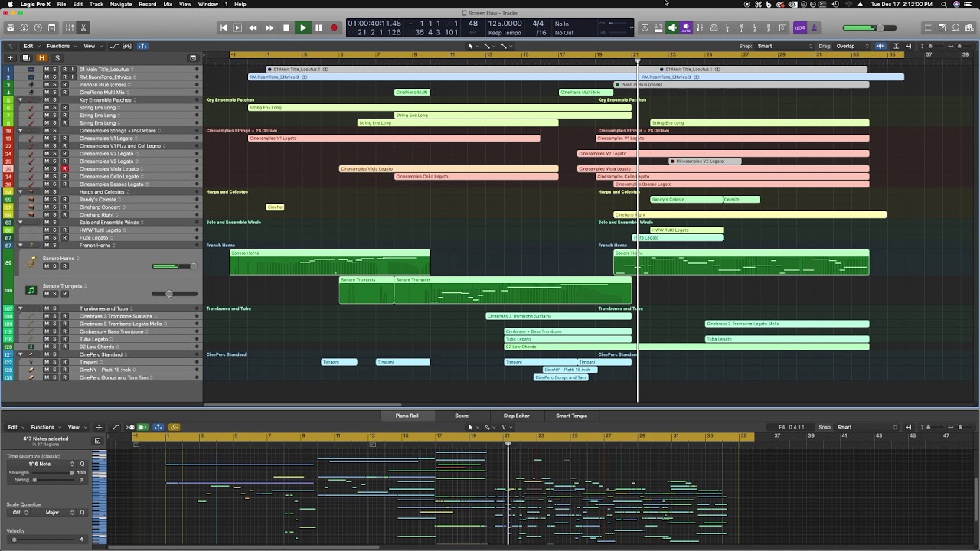Select the Piano Roll tab

[x=407, y=416]
